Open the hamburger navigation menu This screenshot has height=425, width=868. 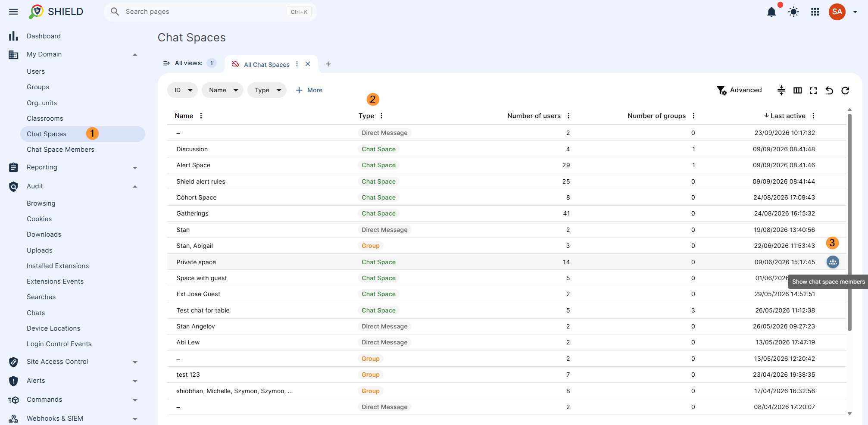[x=13, y=12]
